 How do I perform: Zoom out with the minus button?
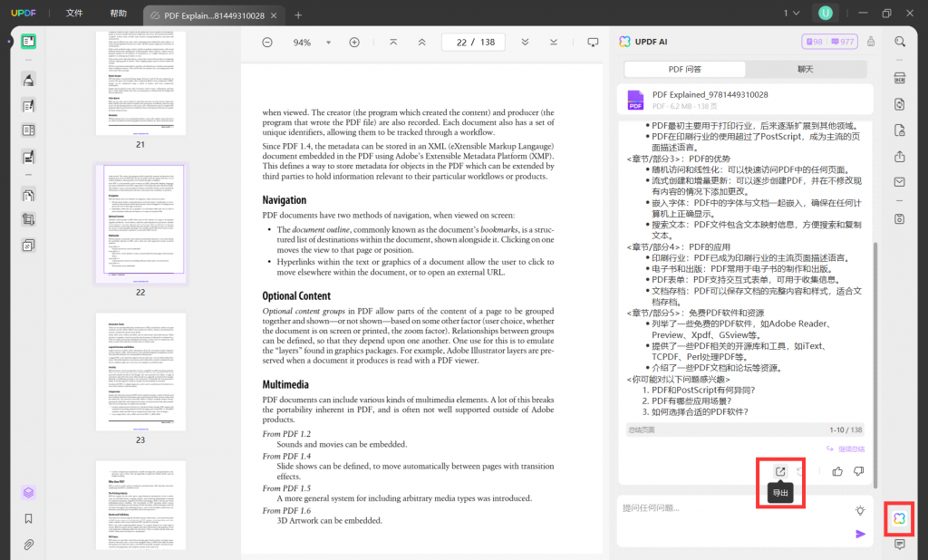(x=267, y=43)
